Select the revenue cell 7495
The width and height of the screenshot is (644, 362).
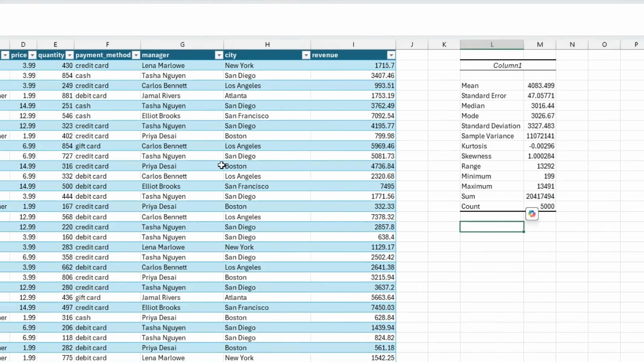(353, 186)
